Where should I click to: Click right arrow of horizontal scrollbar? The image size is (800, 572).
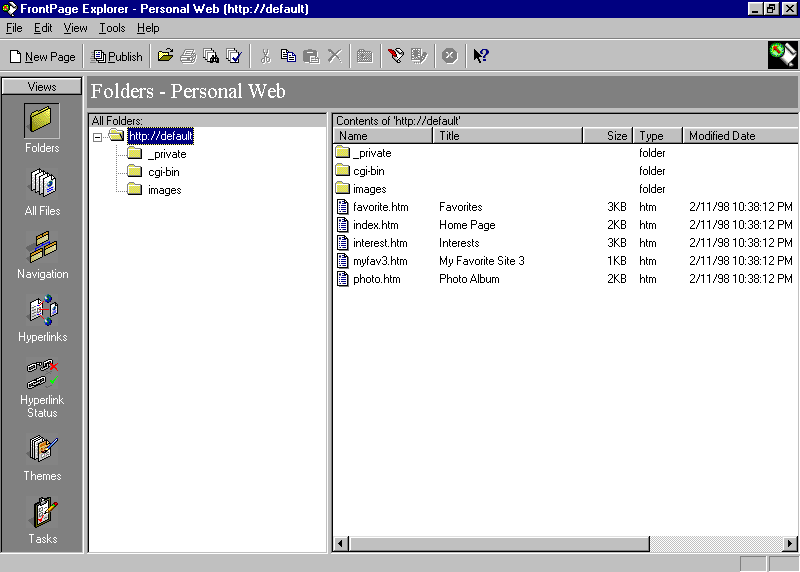tap(790, 543)
